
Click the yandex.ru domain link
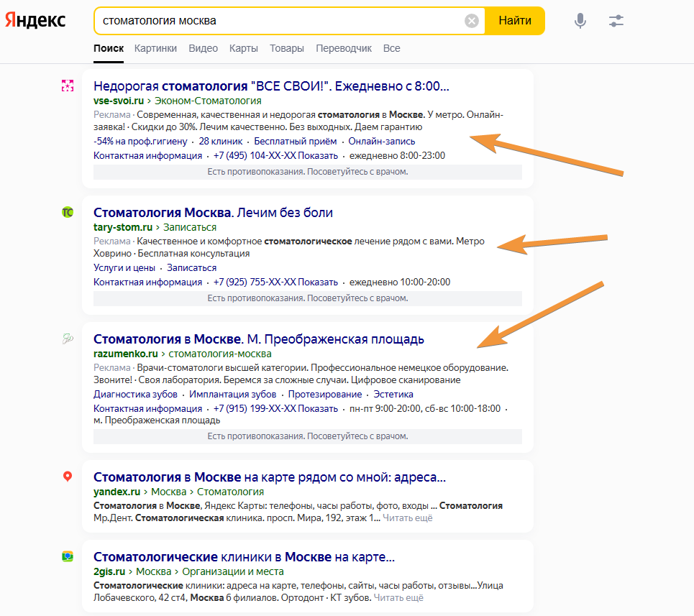pyautogui.click(x=117, y=492)
